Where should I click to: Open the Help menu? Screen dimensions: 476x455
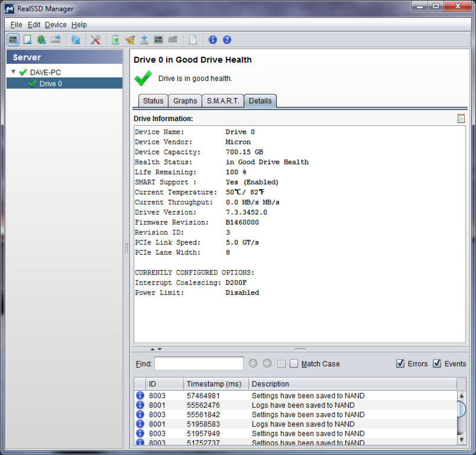coord(79,24)
